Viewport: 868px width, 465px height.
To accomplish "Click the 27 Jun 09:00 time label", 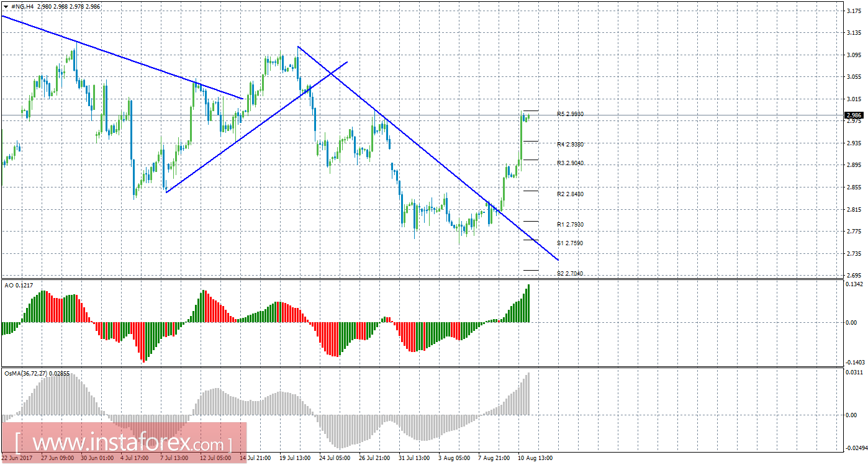I will 57,458.
